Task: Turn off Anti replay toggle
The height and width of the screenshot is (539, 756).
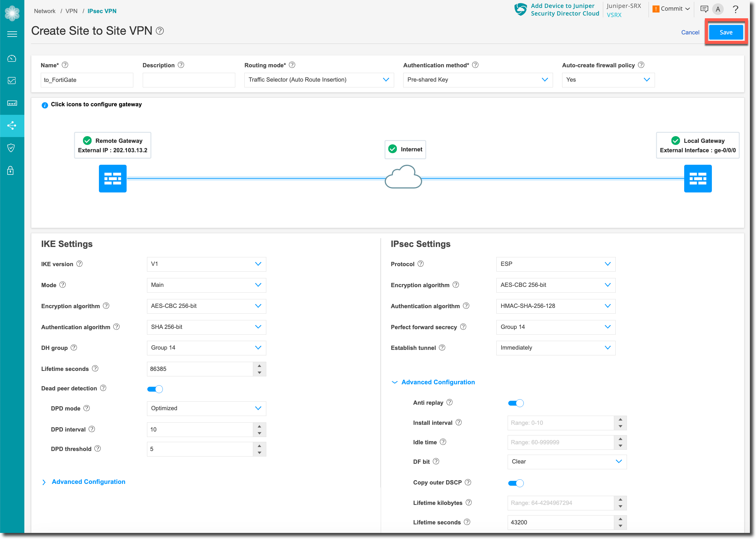Action: (516, 403)
